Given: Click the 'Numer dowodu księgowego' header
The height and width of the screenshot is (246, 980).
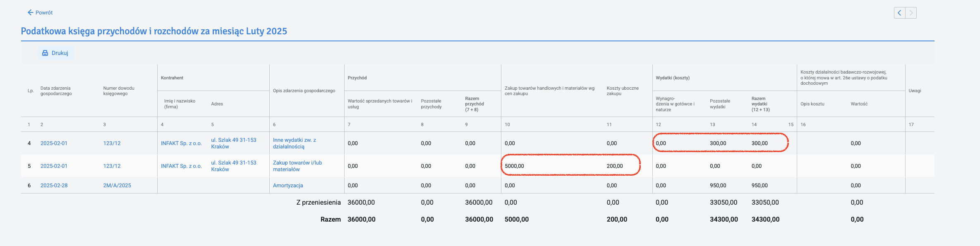Looking at the screenshot, I should [119, 91].
